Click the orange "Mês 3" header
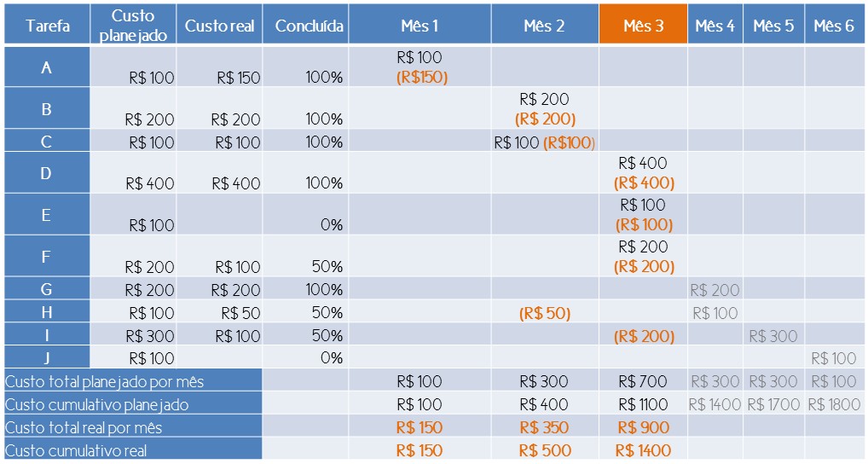 click(643, 26)
